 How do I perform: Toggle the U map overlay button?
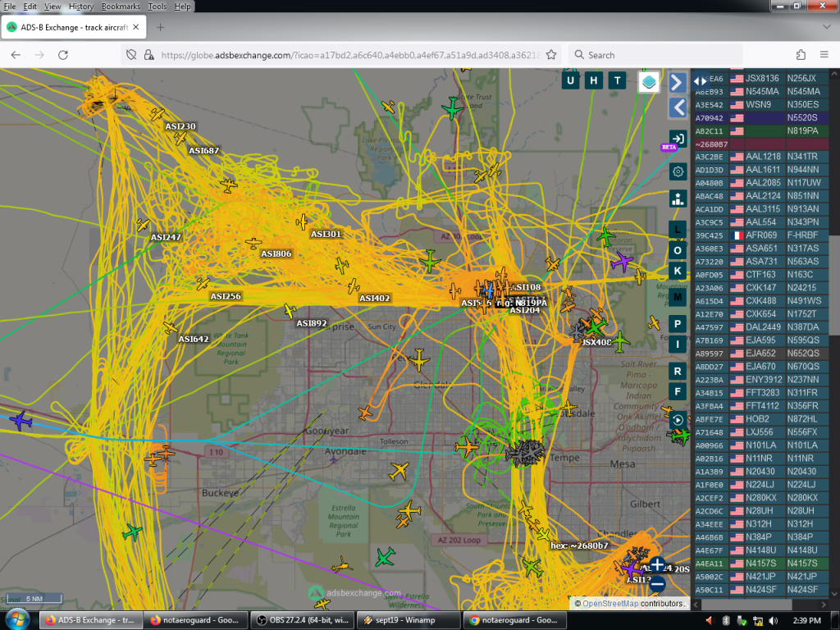click(571, 81)
